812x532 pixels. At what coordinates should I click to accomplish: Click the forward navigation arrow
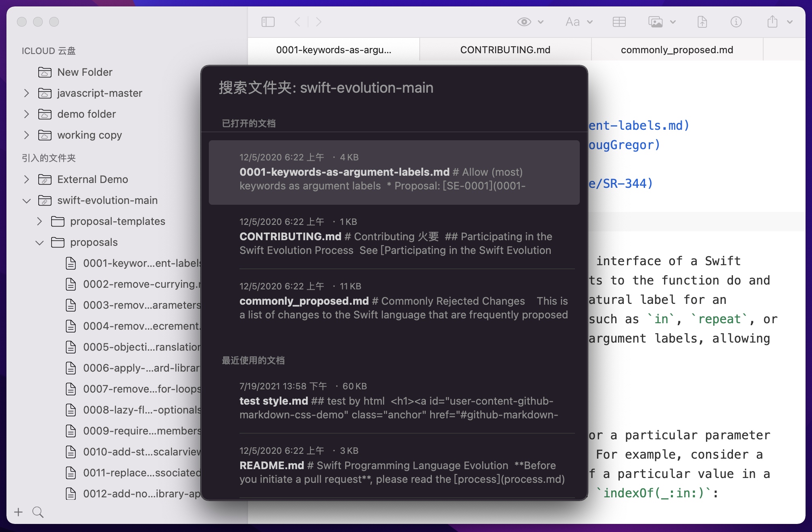pyautogui.click(x=319, y=22)
